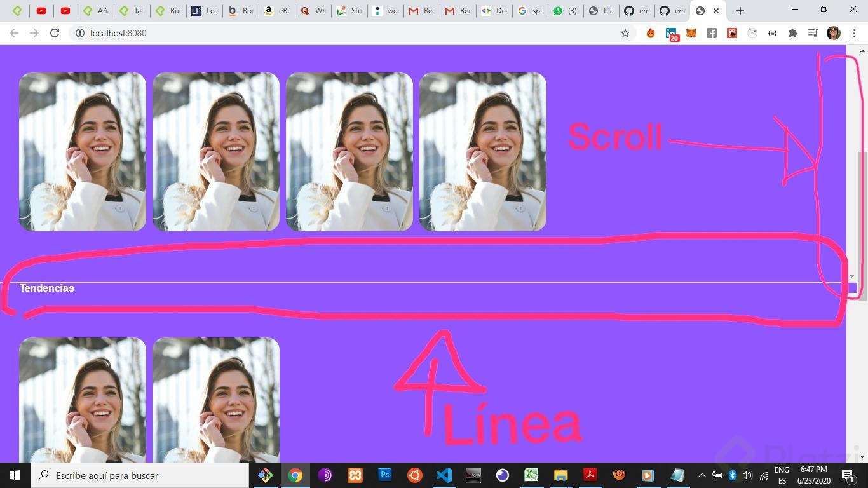Open XAMPP from the taskbar

click(355, 475)
